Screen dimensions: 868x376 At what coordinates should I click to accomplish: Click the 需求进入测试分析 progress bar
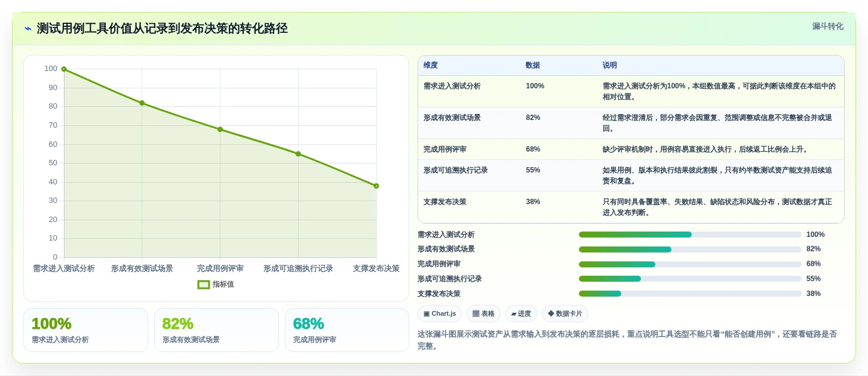coord(690,235)
